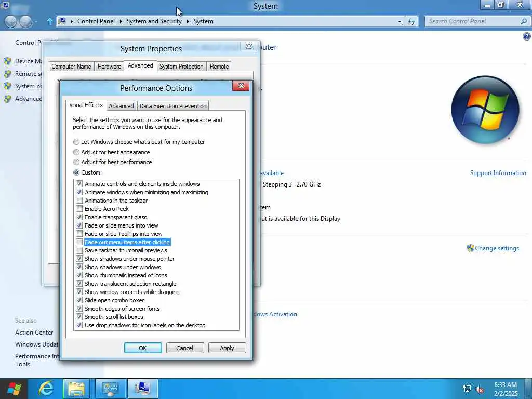The height and width of the screenshot is (399, 532).
Task: Open the Computer Name tab
Action: [71, 66]
